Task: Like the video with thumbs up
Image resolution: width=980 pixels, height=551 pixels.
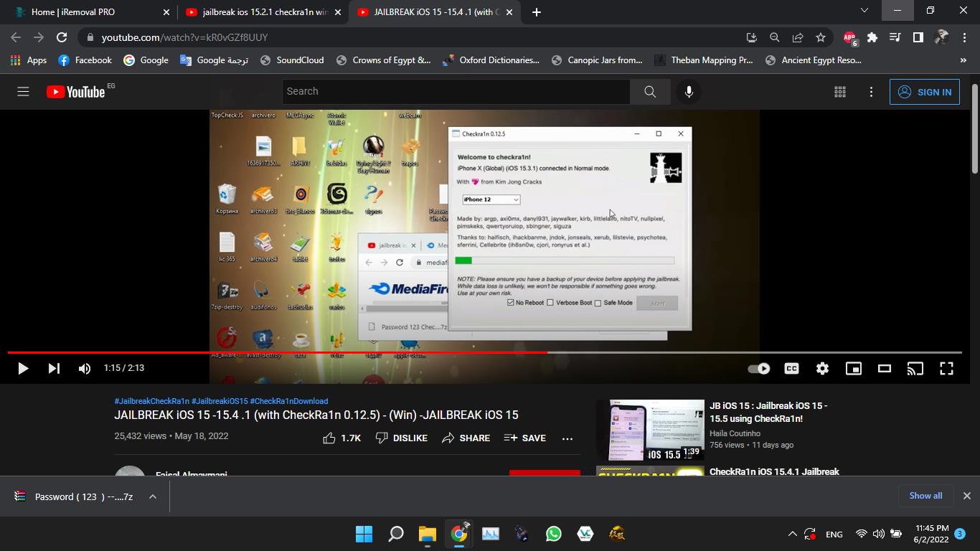Action: pos(342,438)
